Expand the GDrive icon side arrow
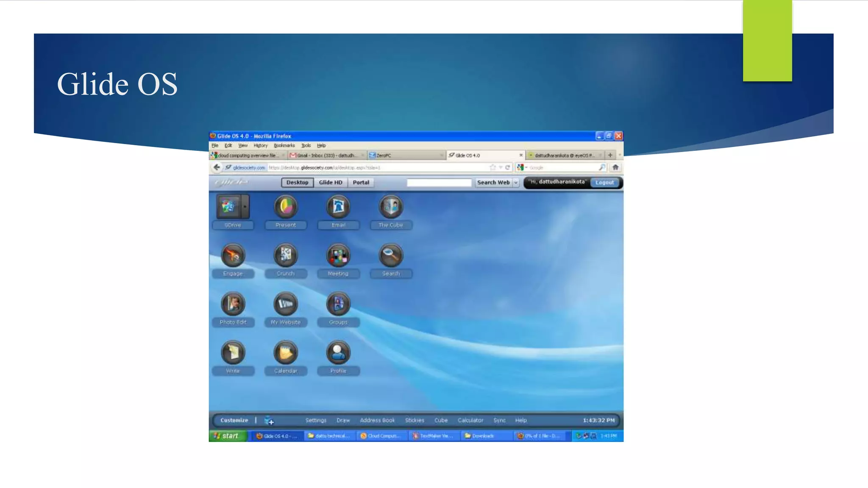 click(x=245, y=207)
